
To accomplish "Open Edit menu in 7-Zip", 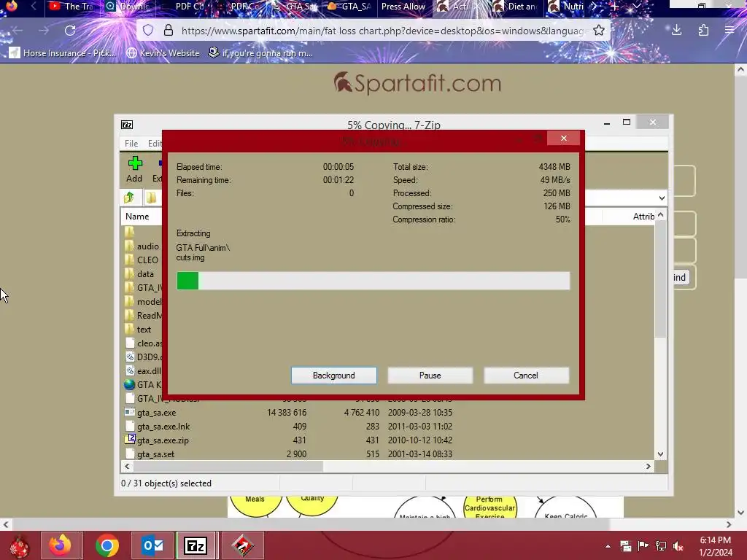I will tap(155, 144).
